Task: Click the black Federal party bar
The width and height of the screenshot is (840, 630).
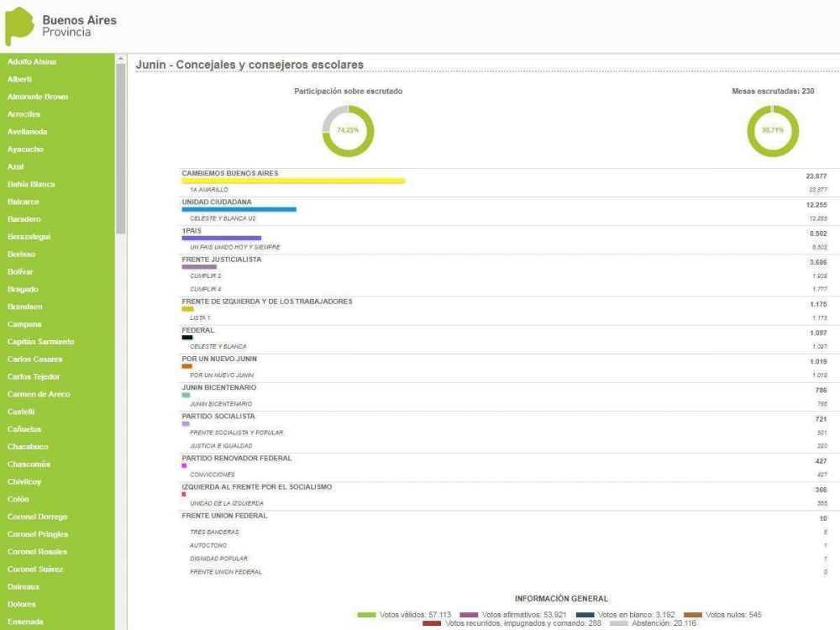Action: pyautogui.click(x=187, y=338)
